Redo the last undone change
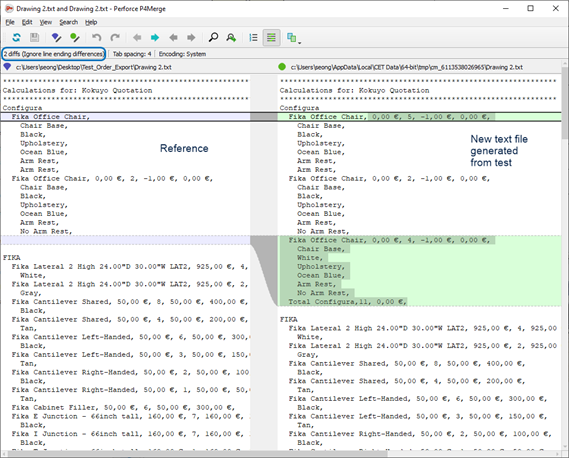Viewport: 569px width, 458px height. coord(115,37)
